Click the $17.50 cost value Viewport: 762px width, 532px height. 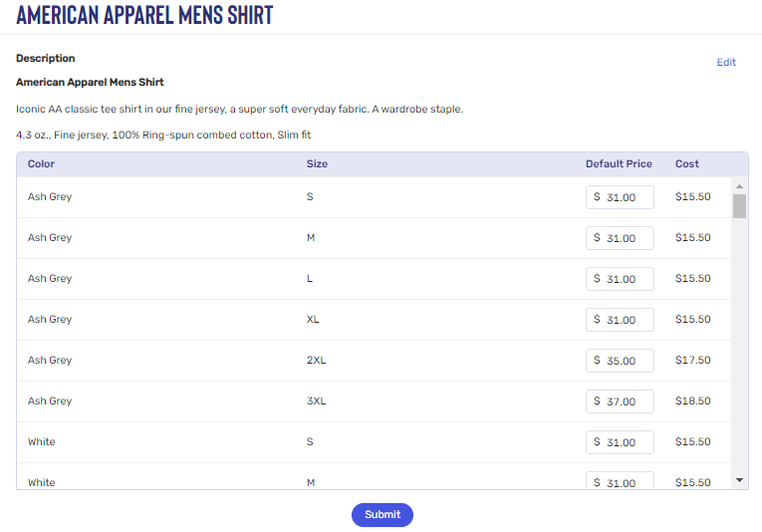click(692, 360)
